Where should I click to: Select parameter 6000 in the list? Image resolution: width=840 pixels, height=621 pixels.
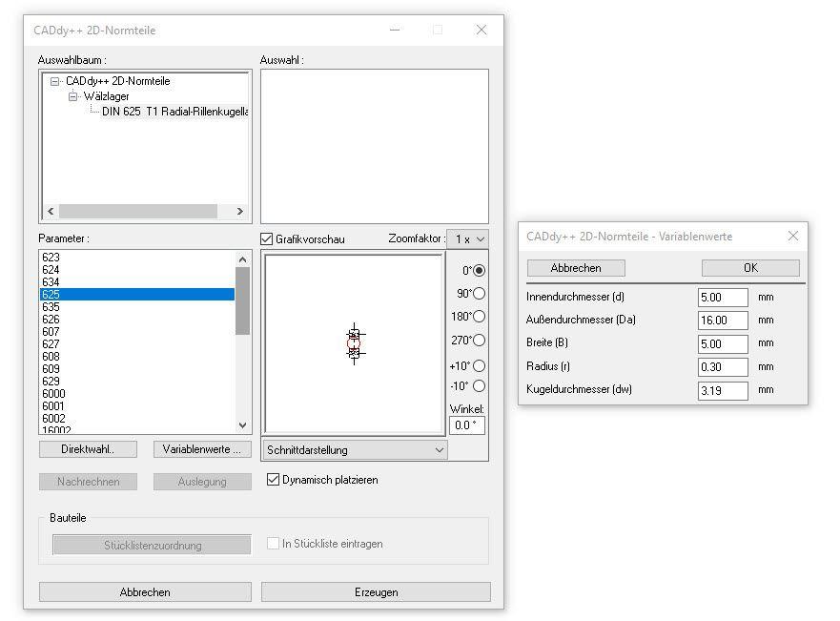tap(54, 394)
